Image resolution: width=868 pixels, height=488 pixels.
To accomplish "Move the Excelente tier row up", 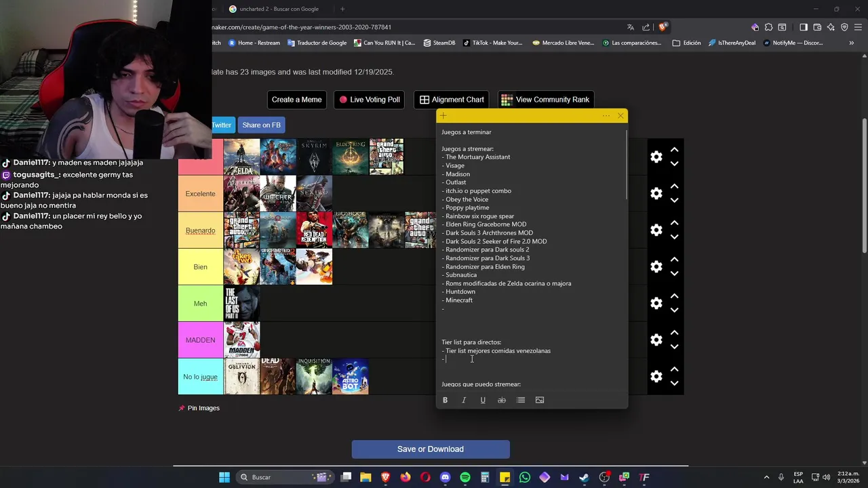I will pos(675,186).
